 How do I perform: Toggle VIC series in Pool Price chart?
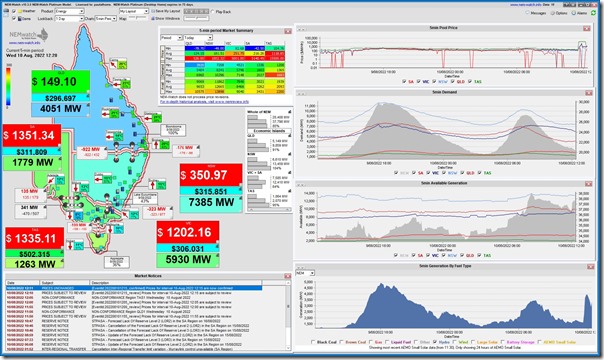[418, 82]
